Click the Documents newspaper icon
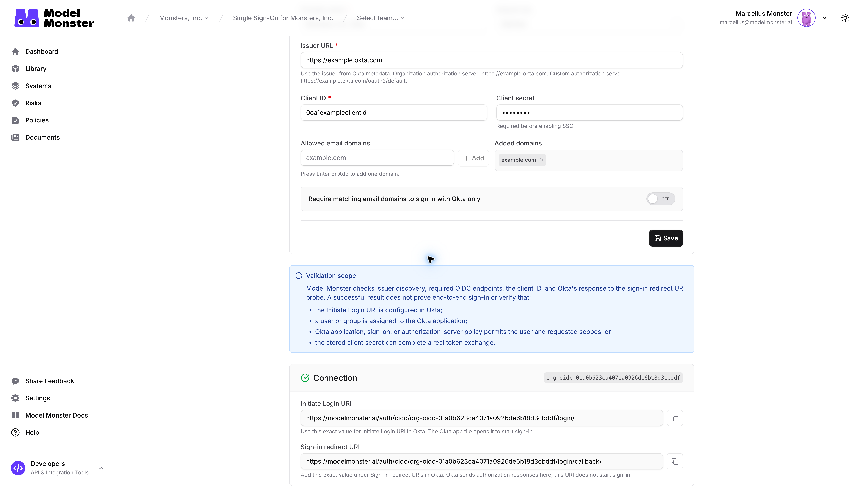The width and height of the screenshot is (868, 488). coord(15,137)
